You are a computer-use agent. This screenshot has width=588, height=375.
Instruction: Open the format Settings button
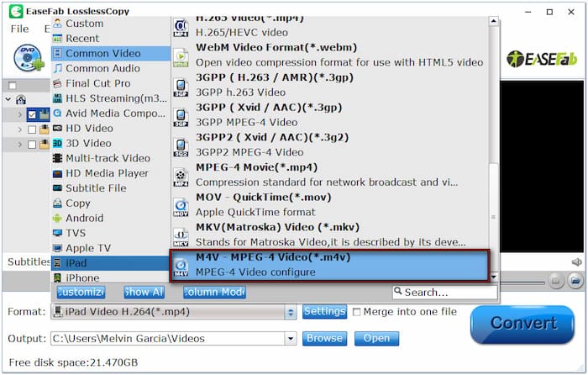pos(324,312)
